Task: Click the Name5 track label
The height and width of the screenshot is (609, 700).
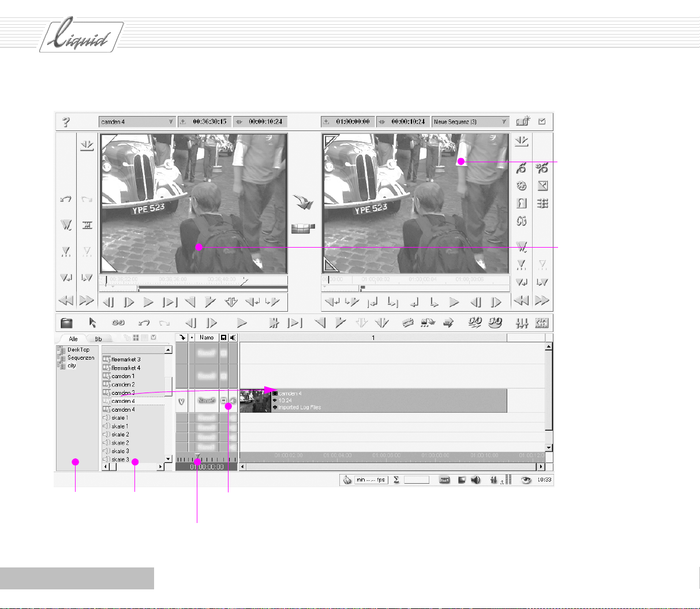Action: pyautogui.click(x=207, y=401)
